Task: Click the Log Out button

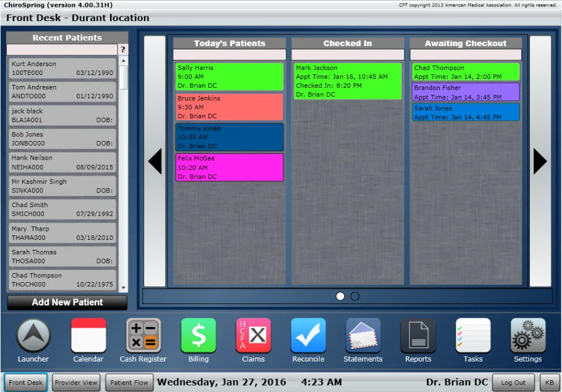Action: click(513, 382)
